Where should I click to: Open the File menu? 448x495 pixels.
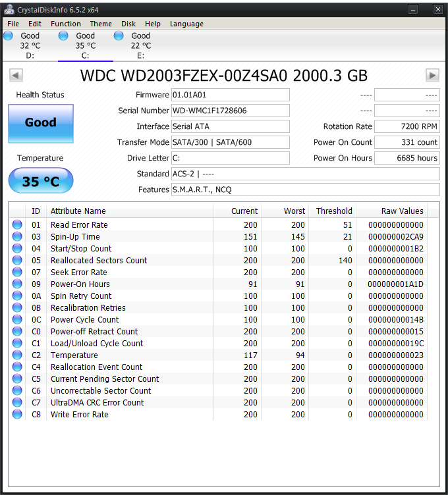click(13, 24)
